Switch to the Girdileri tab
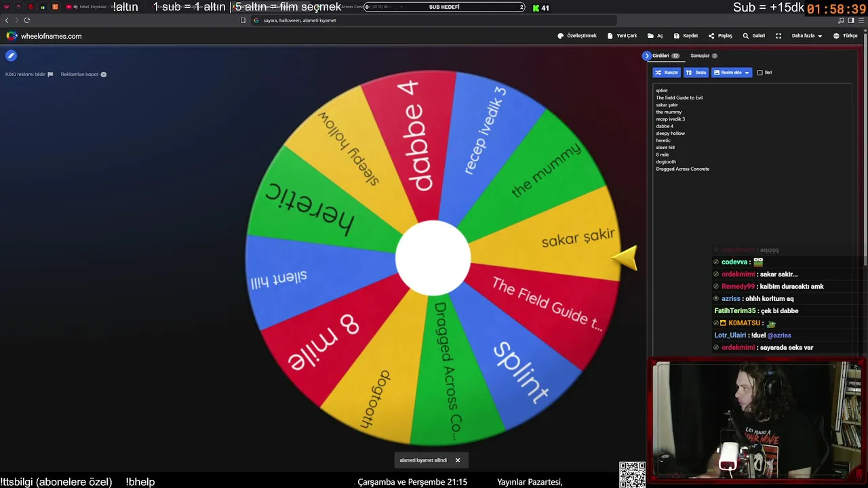 665,56
